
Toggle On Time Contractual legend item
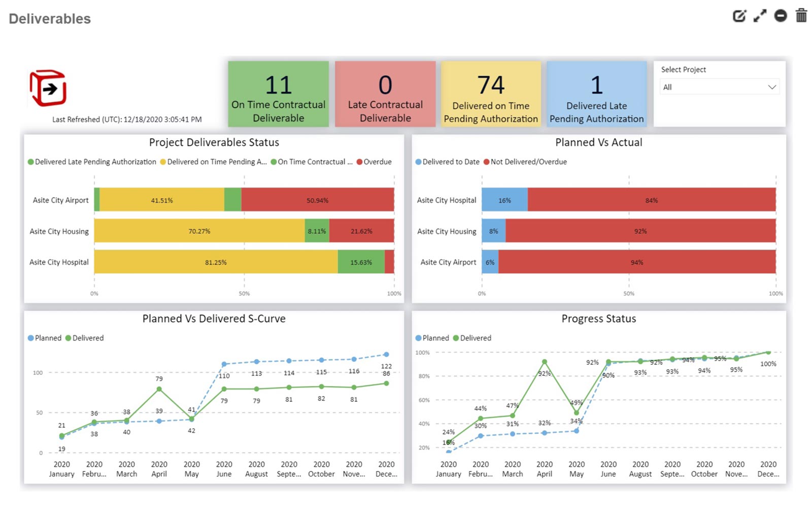pos(312,162)
